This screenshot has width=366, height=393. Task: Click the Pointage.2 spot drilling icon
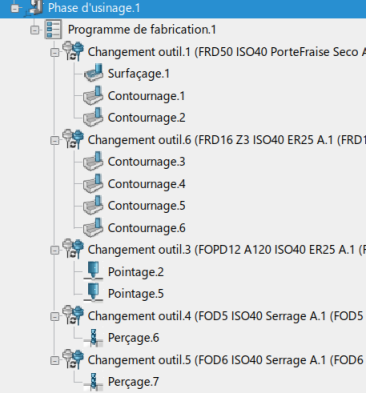coord(93,271)
